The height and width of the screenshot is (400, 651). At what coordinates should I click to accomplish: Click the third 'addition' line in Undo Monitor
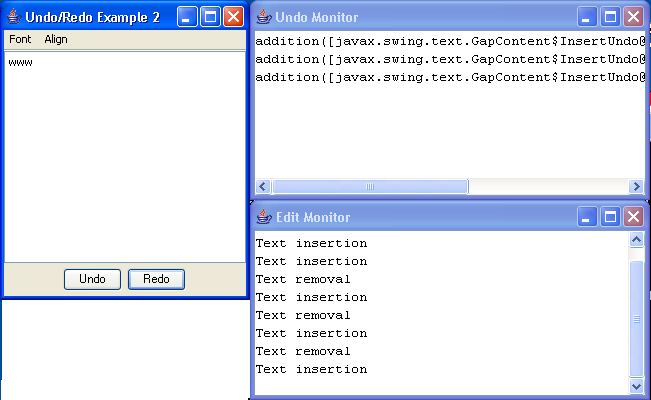450,77
